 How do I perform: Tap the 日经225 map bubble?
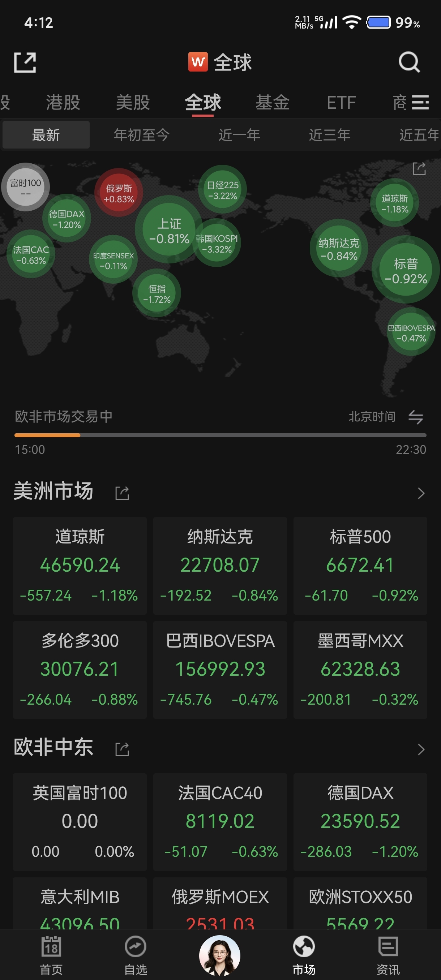(x=223, y=189)
